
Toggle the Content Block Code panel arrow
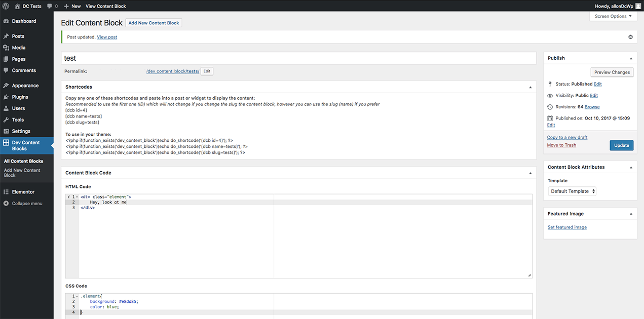(x=531, y=173)
